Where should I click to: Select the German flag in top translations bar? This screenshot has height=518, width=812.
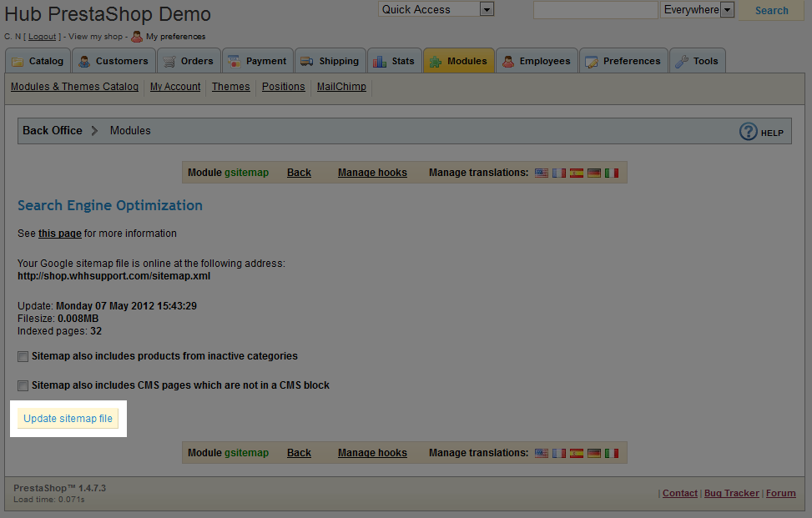tap(594, 173)
